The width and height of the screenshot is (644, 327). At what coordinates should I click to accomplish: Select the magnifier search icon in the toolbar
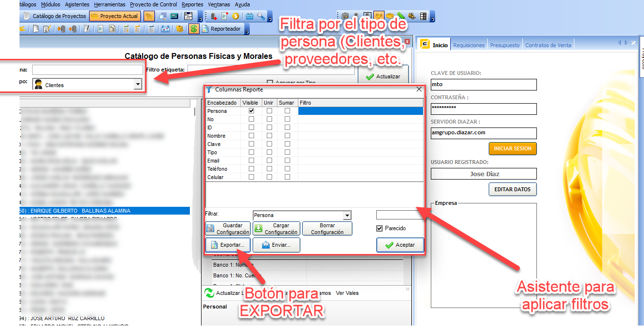(161, 16)
